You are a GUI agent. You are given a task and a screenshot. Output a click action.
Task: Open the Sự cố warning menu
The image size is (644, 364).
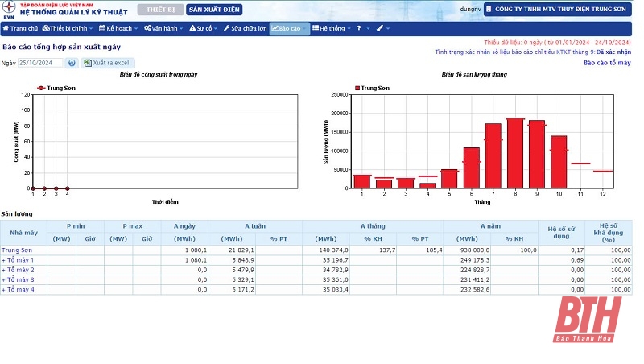(203, 28)
